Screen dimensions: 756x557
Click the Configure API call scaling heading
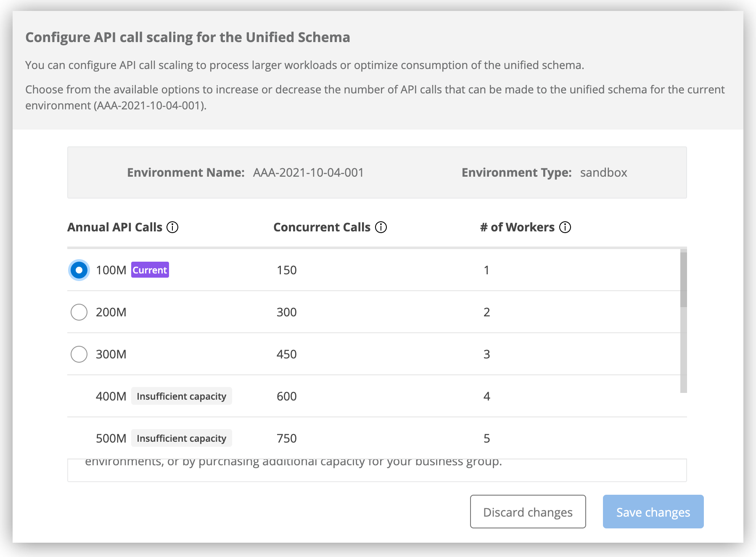coord(188,37)
